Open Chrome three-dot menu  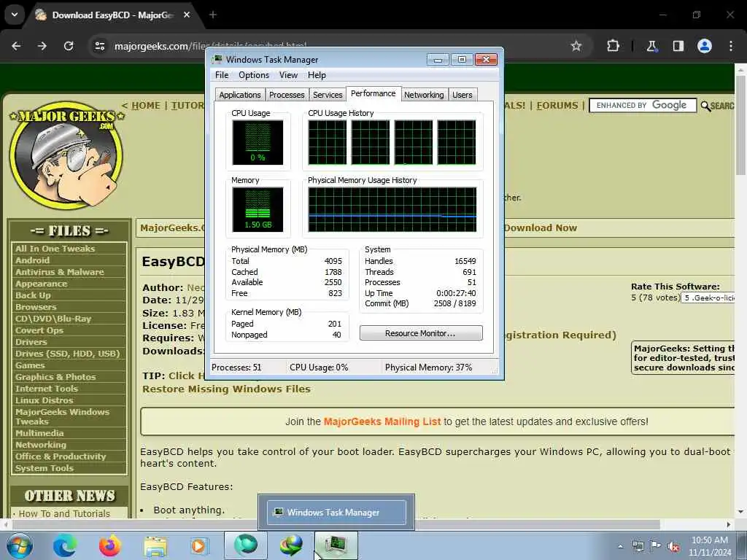tap(731, 46)
